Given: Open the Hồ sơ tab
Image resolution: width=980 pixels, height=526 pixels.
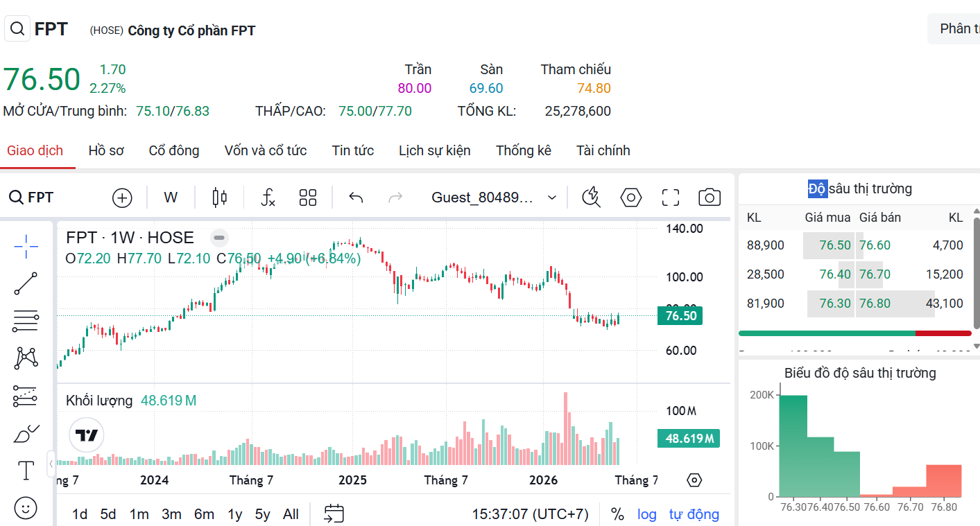Looking at the screenshot, I should coord(106,150).
